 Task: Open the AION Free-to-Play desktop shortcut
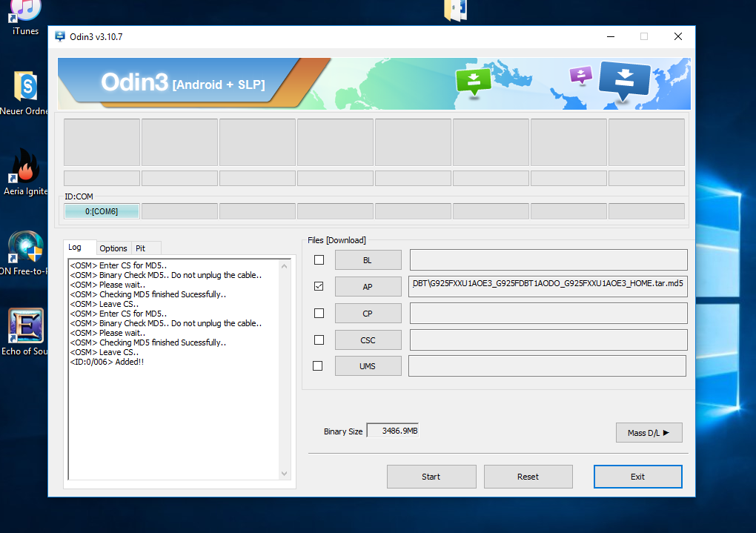coord(25,253)
